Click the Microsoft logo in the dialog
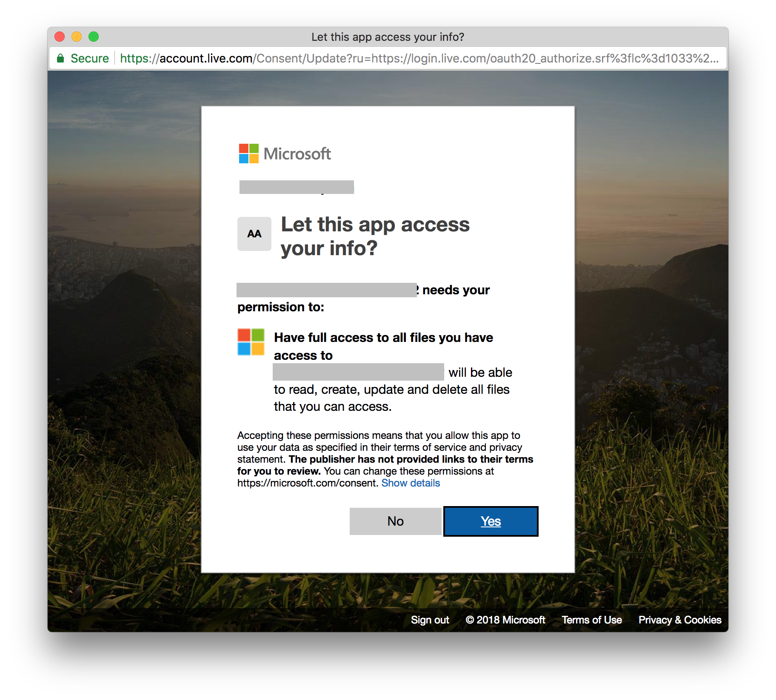776x700 pixels. tap(285, 154)
